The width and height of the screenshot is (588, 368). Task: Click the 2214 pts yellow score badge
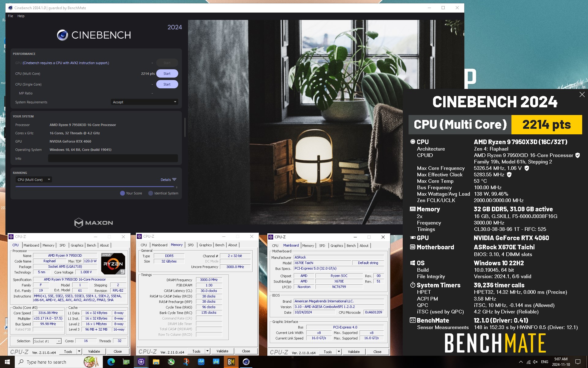click(x=547, y=125)
